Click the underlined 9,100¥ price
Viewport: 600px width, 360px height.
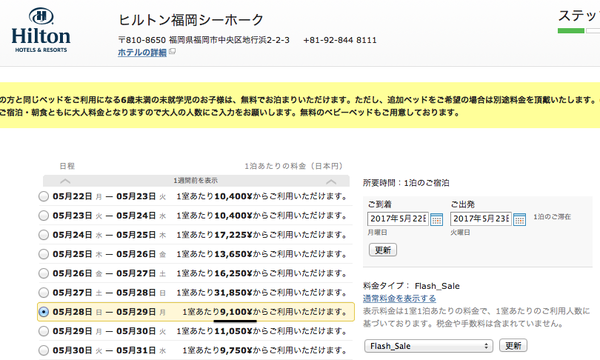[236, 312]
